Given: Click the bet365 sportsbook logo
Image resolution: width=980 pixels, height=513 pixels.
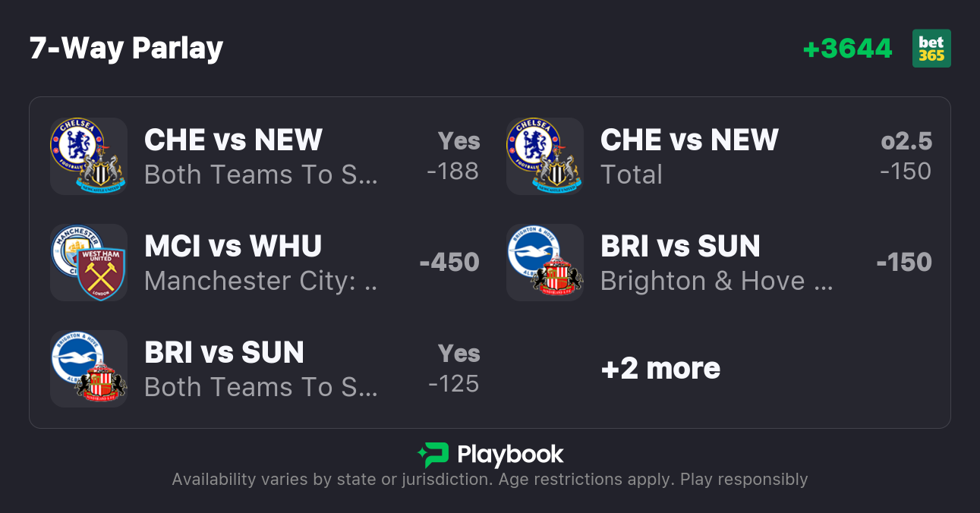Looking at the screenshot, I should tap(931, 49).
